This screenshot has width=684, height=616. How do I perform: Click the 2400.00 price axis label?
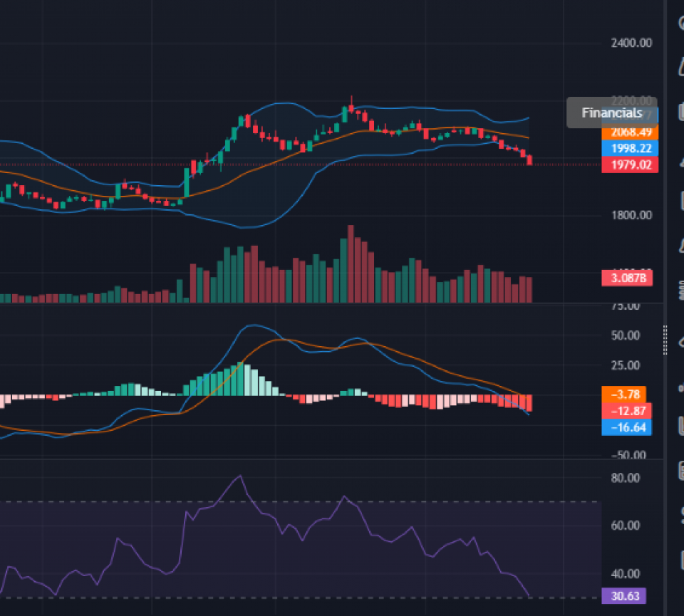[x=631, y=43]
